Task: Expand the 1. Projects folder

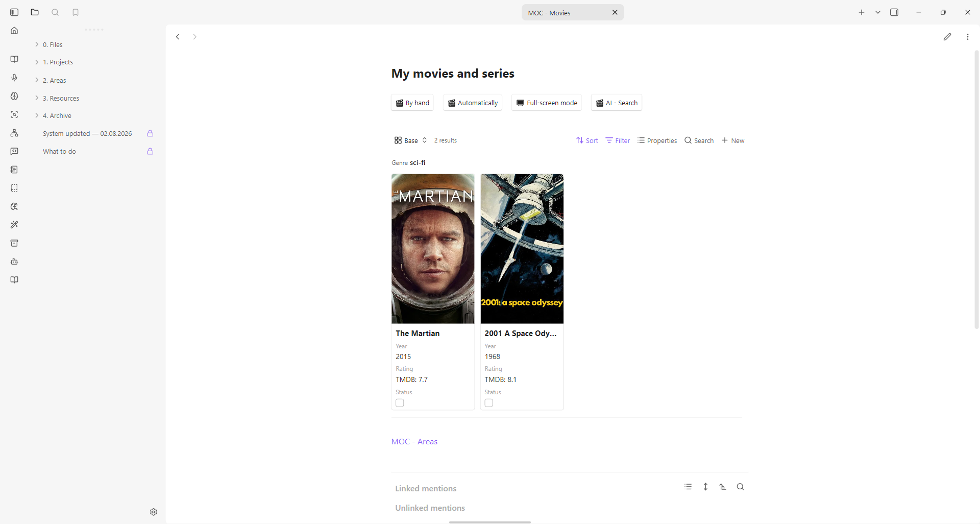Action: [x=37, y=62]
